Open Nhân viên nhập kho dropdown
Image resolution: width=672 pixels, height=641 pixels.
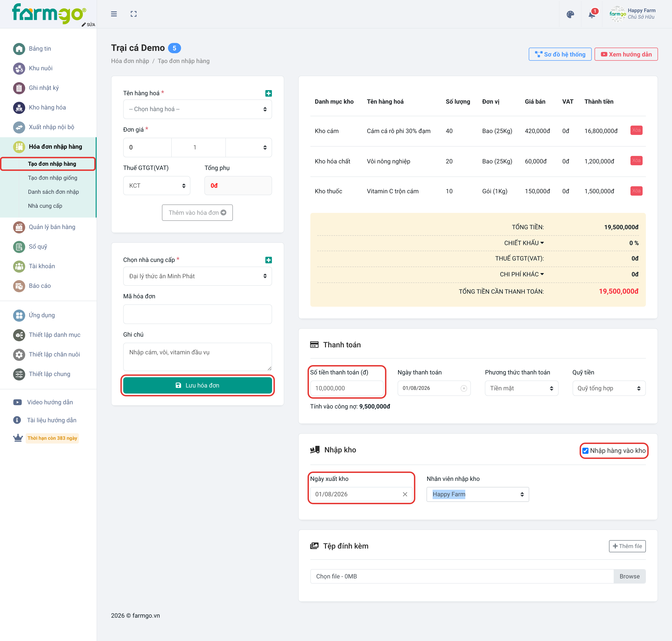click(x=478, y=494)
